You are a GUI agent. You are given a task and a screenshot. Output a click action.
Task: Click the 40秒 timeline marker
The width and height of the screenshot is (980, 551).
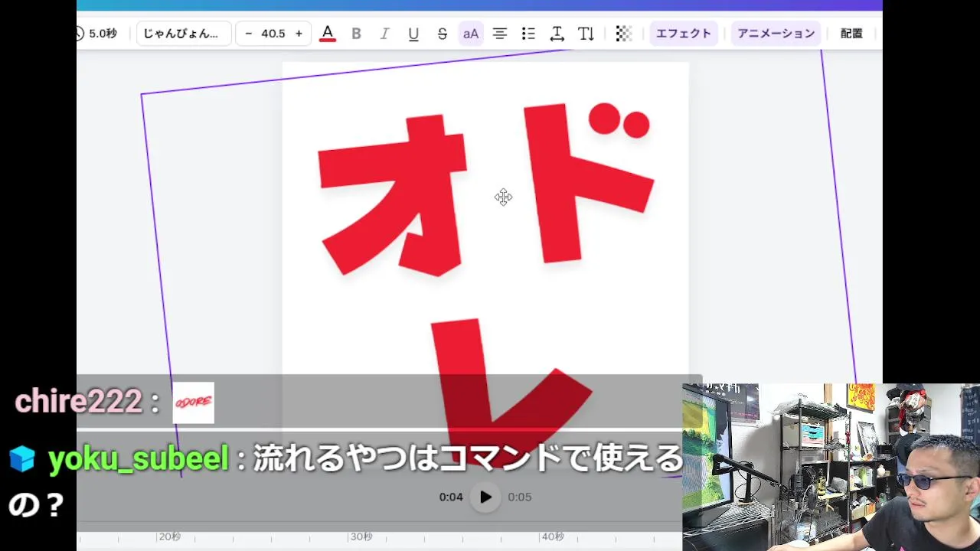(553, 537)
